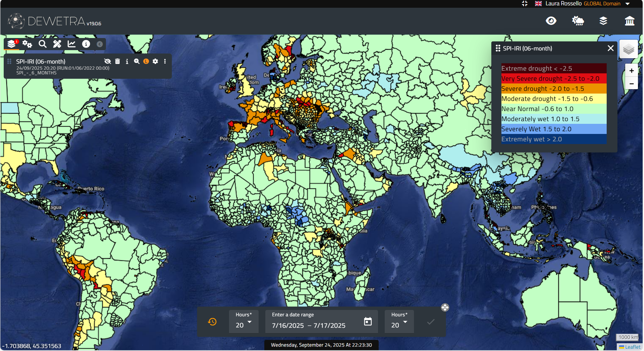Open the double-gear tools tab
644x351 pixels.
(27, 44)
